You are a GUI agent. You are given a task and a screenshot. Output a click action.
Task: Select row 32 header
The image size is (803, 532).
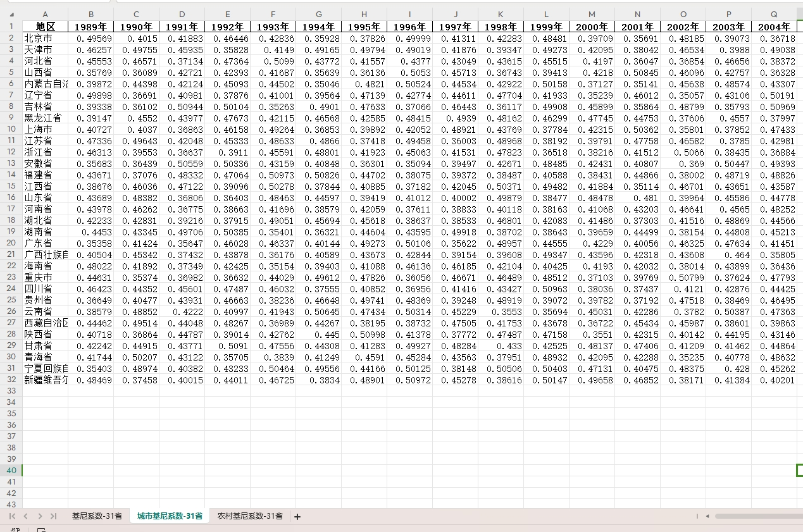pos(11,380)
